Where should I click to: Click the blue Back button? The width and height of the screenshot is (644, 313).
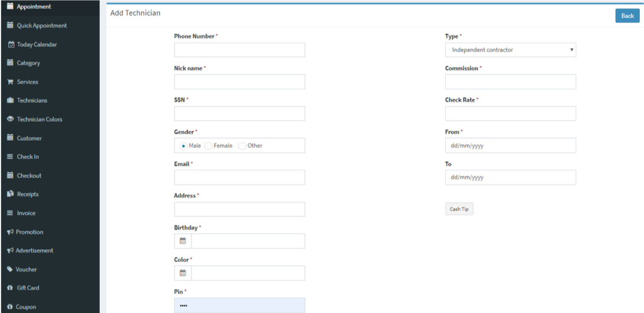click(x=627, y=15)
